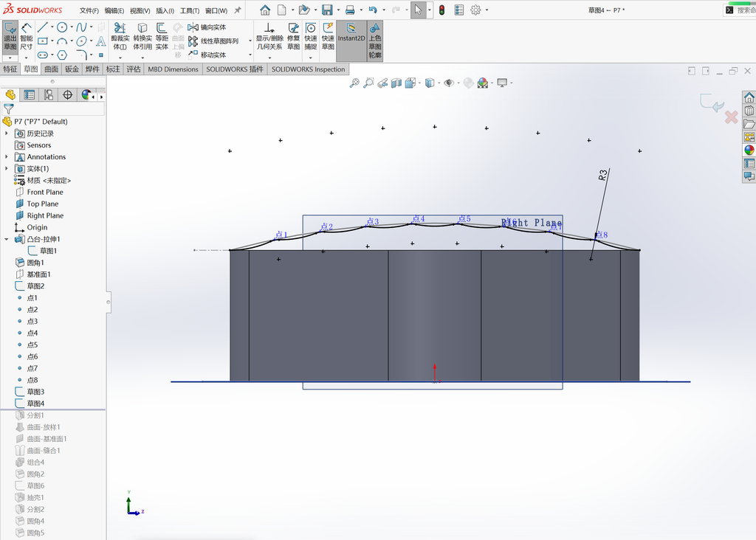Click Offset Entities (等距实体) tool
Viewport: 756px width, 540px height.
[162, 37]
